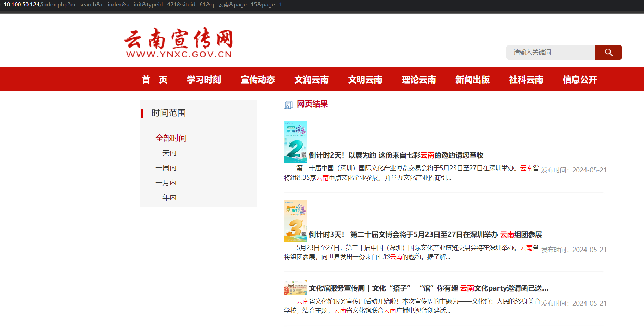Click the red magnifier search button

[608, 53]
